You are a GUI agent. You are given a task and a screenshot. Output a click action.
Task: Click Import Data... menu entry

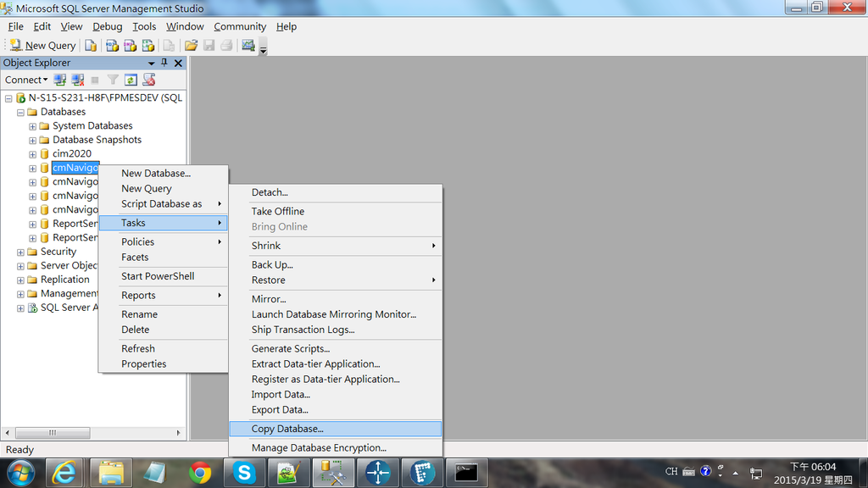coord(336,395)
